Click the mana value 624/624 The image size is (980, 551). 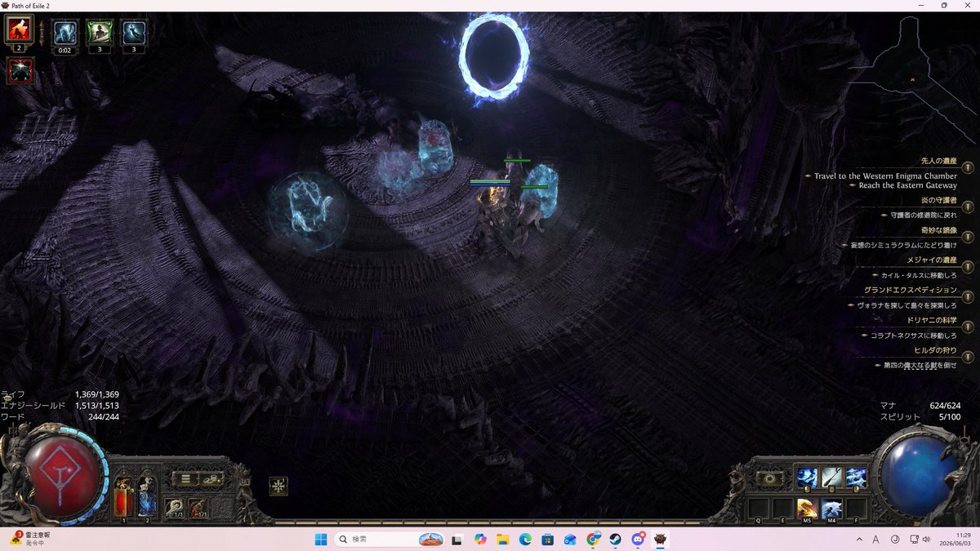[945, 406]
